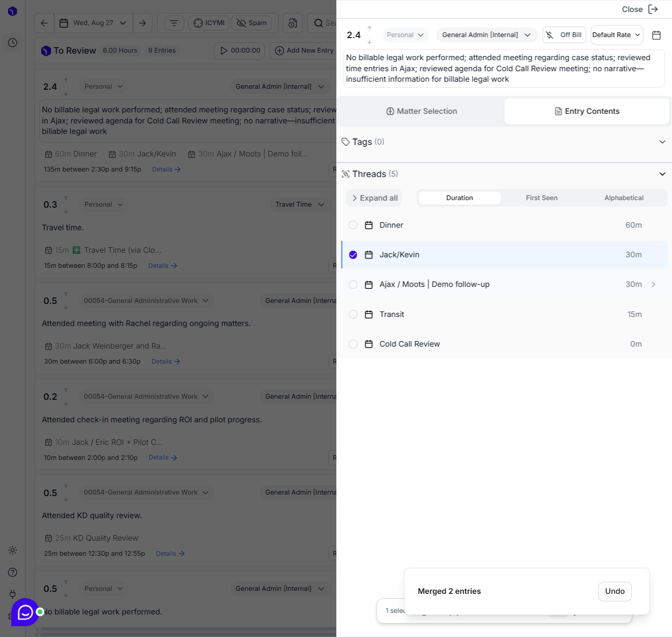This screenshot has height=637, width=672.
Task: Open the clock icon in left sidebar
Action: (13, 43)
